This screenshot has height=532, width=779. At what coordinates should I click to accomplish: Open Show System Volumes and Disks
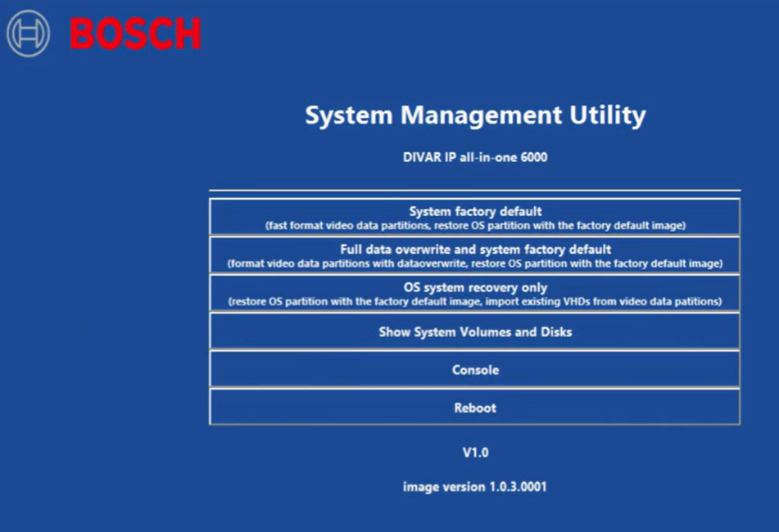pyautogui.click(x=475, y=331)
